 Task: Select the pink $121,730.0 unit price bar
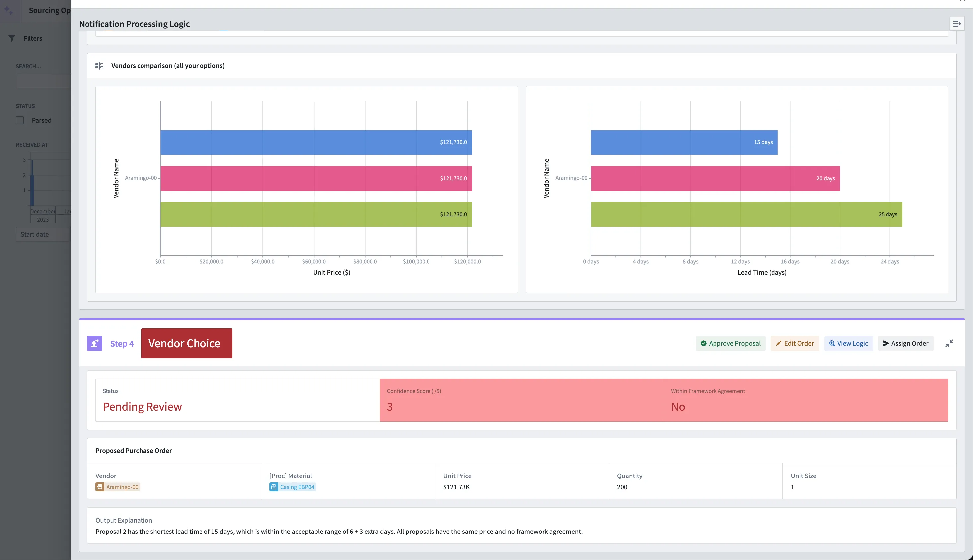point(316,179)
